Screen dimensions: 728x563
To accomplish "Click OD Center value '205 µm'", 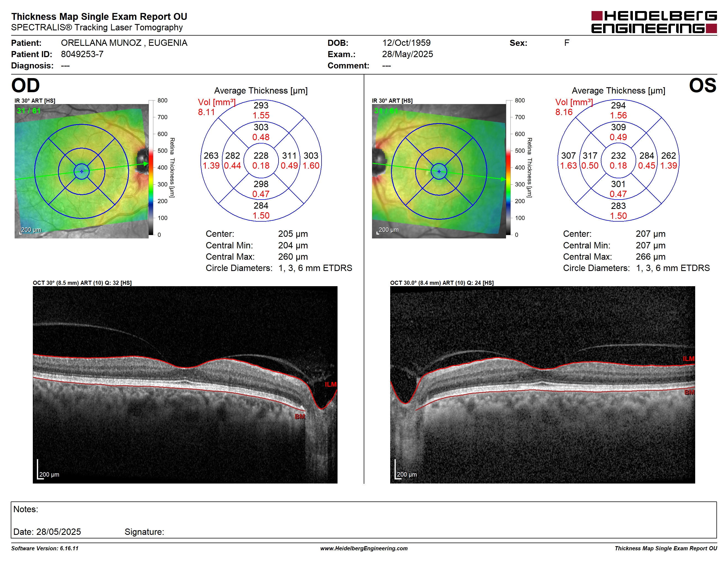I will tap(293, 234).
